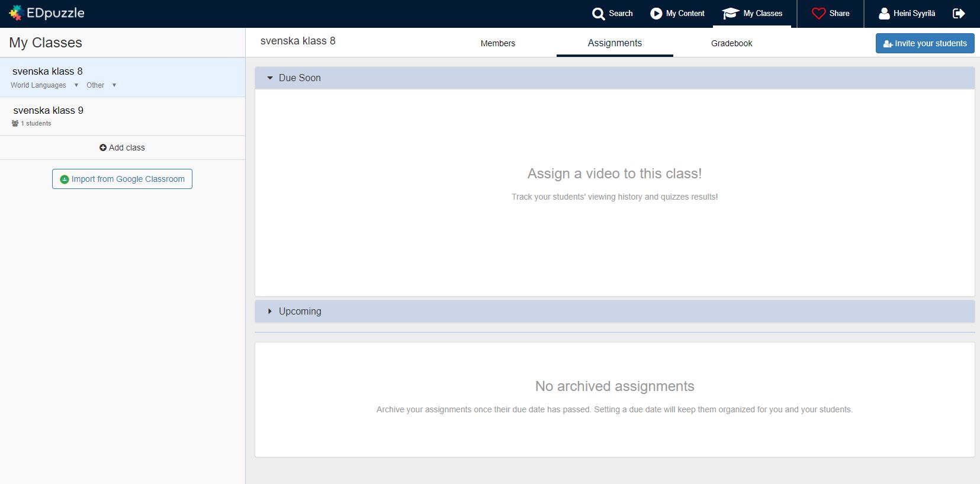Expand the Upcoming section
The image size is (980, 484).
pos(270,312)
